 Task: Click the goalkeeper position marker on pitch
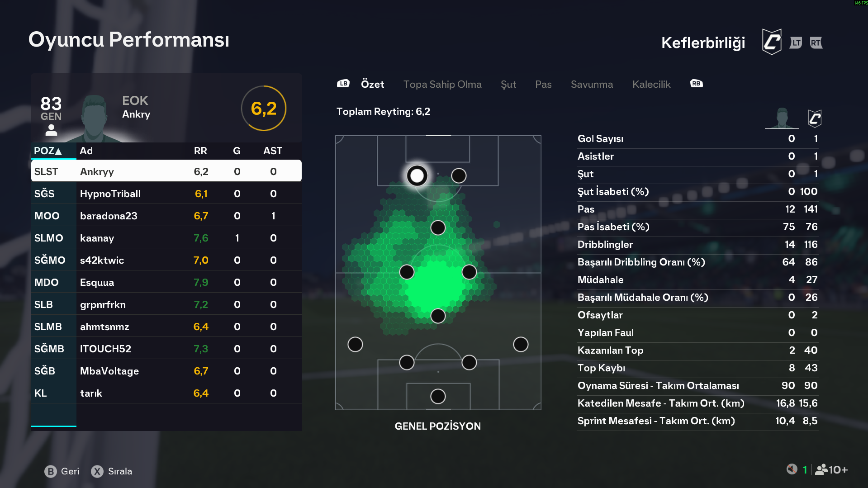438,396
